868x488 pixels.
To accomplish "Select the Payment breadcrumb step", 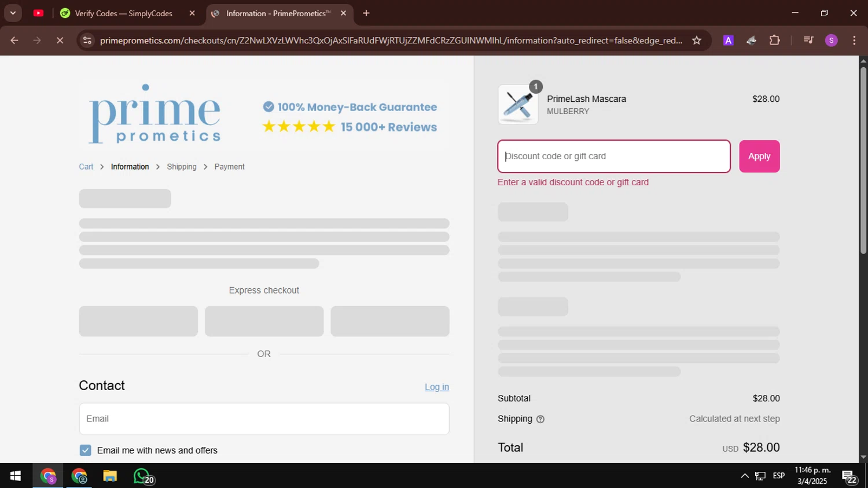I will point(229,167).
